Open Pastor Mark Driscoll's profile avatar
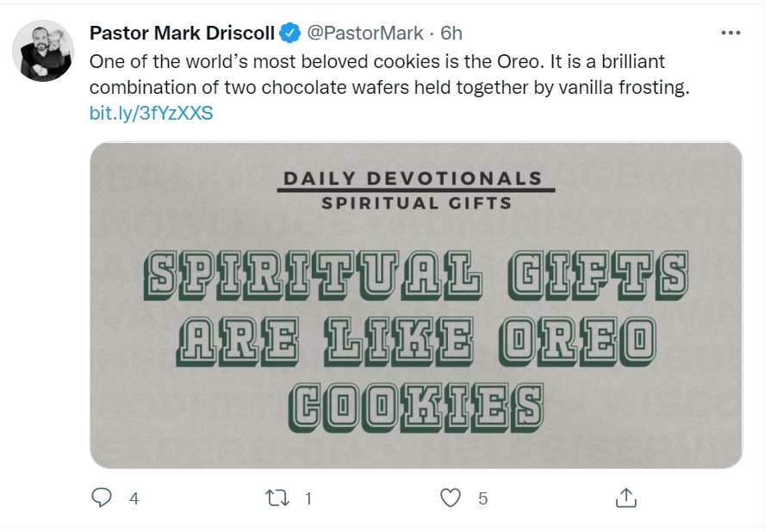Viewport: 771px width, 532px height. point(43,50)
